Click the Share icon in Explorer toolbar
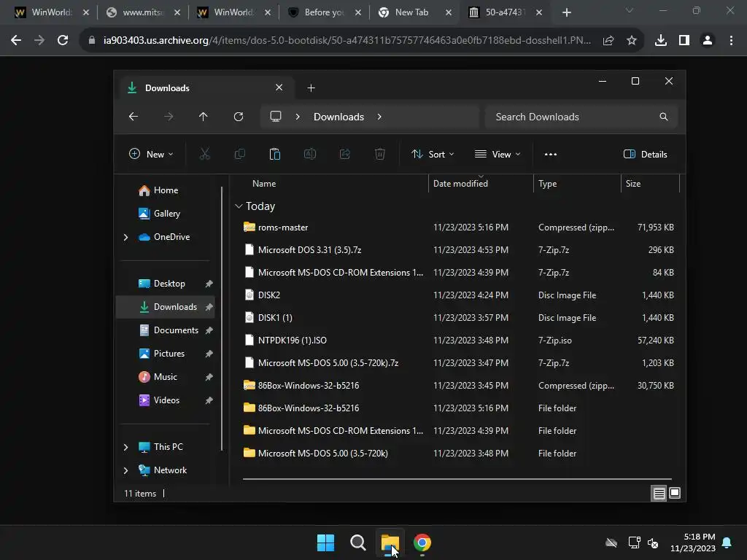The height and width of the screenshot is (560, 747). (x=345, y=154)
